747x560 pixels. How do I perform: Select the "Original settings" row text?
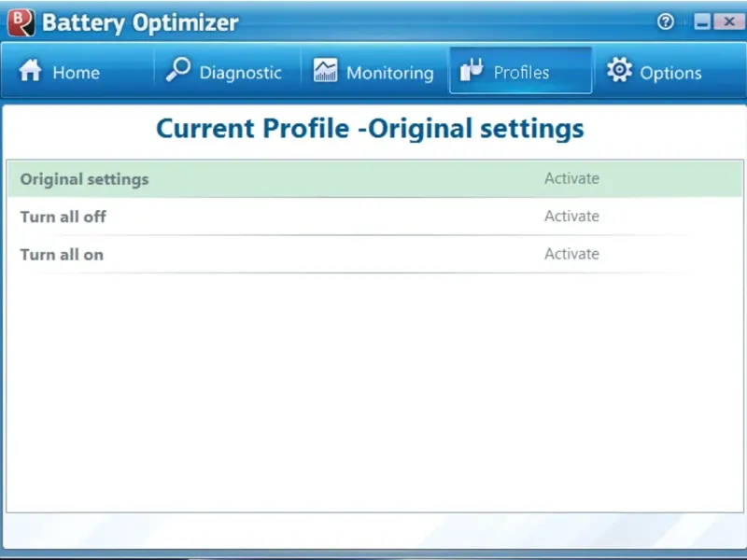click(x=84, y=180)
